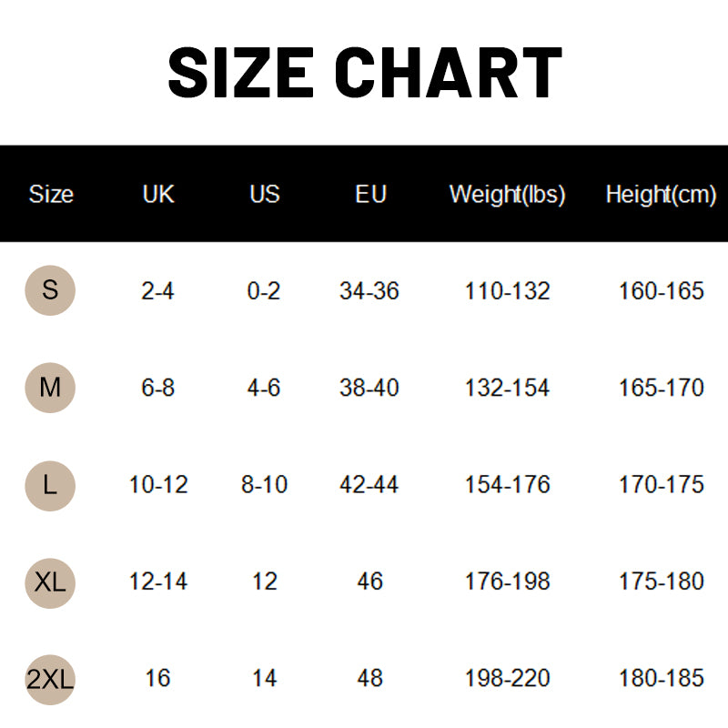
Task: Click height range 165-170
Action: [x=661, y=388]
